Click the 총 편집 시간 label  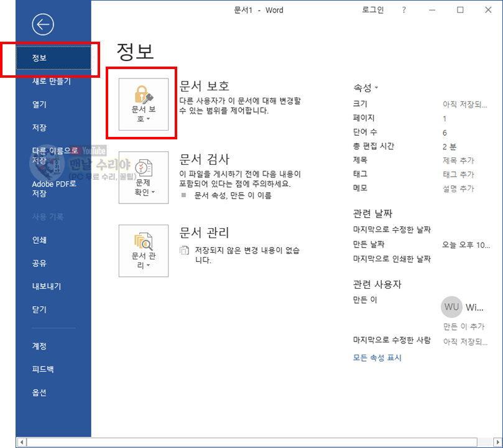click(374, 146)
